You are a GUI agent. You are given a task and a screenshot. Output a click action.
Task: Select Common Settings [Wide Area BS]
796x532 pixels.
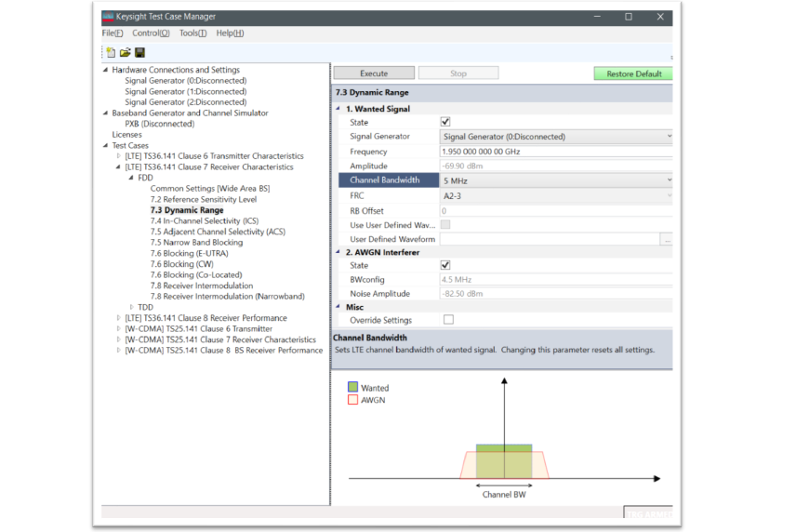point(209,188)
